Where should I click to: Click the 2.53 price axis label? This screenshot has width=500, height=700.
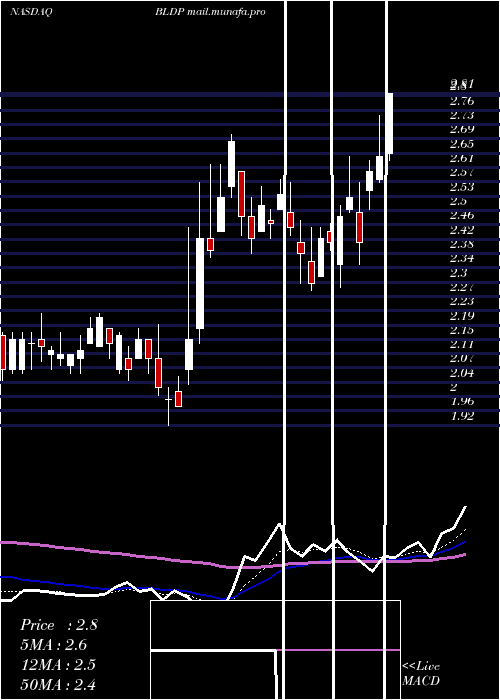(462, 187)
